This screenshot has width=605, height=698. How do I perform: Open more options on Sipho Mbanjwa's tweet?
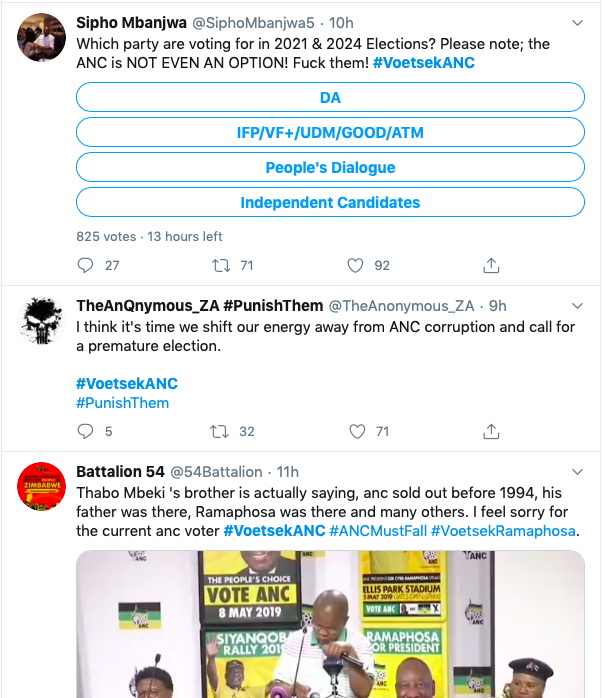[577, 22]
